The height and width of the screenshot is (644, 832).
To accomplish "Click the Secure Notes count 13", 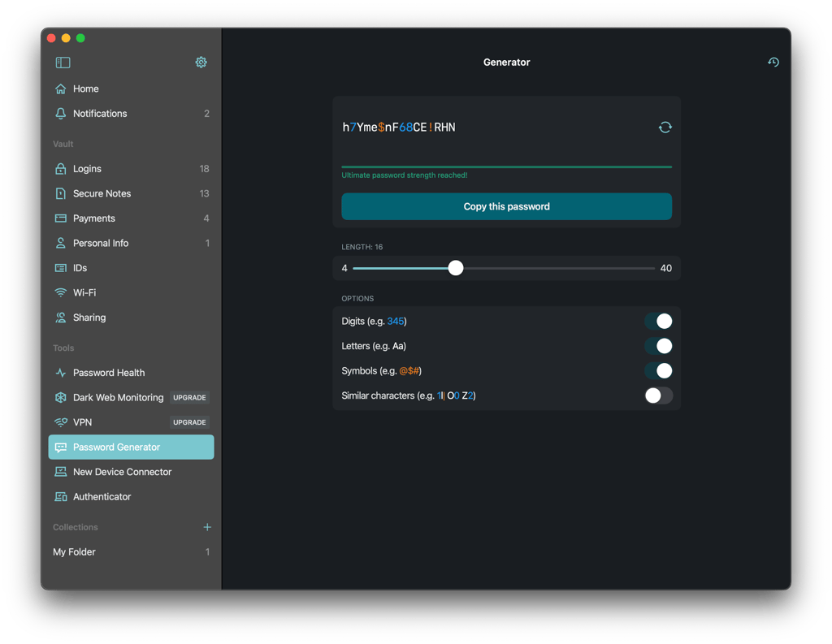I will click(x=204, y=193).
